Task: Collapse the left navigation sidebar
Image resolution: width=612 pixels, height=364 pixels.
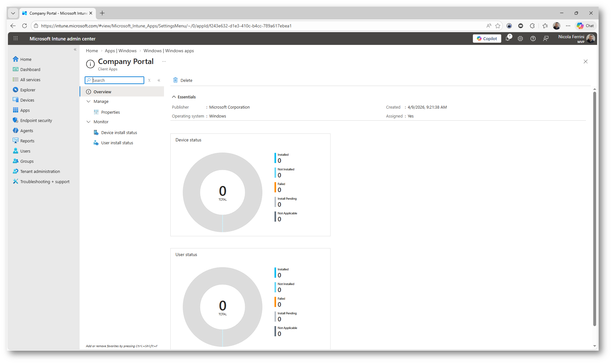Action: coord(75,49)
